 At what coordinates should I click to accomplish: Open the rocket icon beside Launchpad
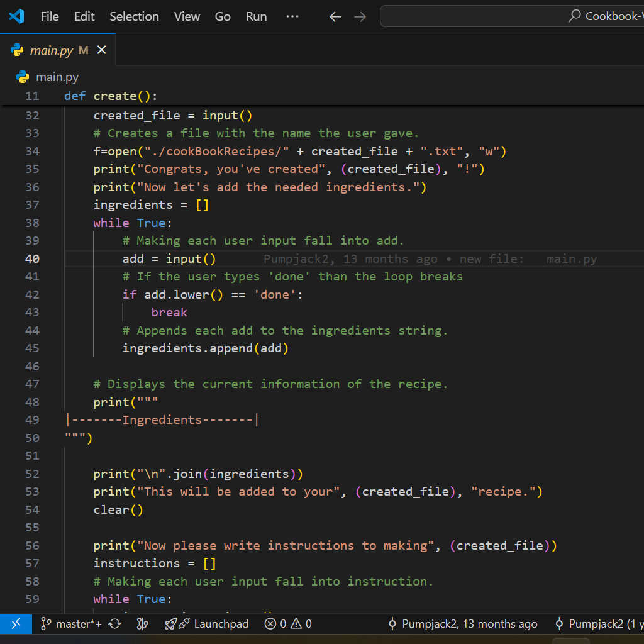(x=171, y=624)
